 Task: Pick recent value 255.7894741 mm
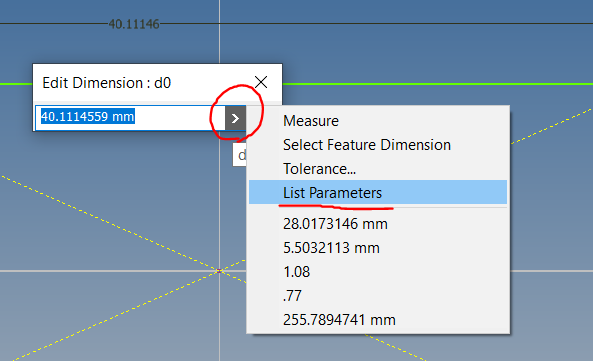[x=377, y=320]
